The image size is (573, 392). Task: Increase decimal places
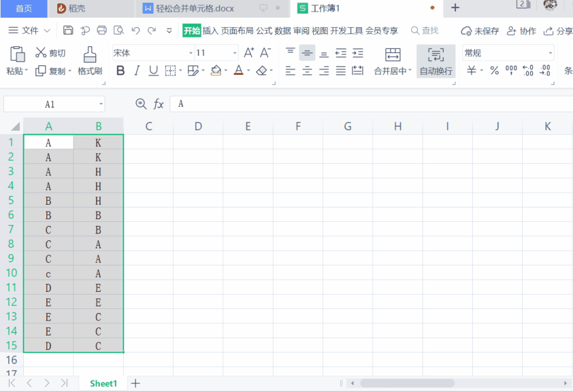pos(528,70)
